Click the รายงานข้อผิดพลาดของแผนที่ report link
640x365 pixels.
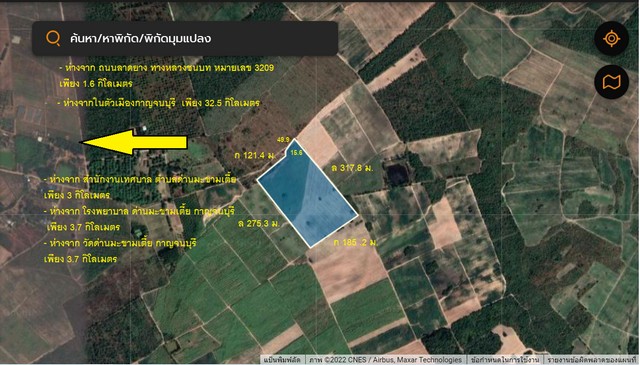click(590, 360)
